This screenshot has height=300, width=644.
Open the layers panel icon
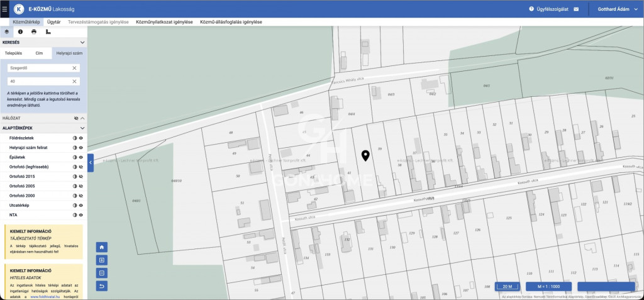(x=7, y=31)
